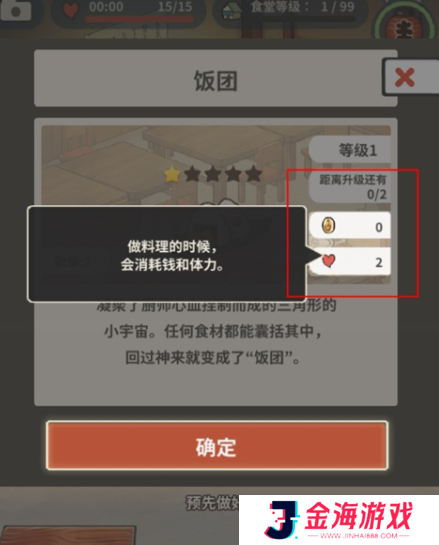Select the fifth dark star
The height and width of the screenshot is (545, 439).
pyautogui.click(x=254, y=174)
